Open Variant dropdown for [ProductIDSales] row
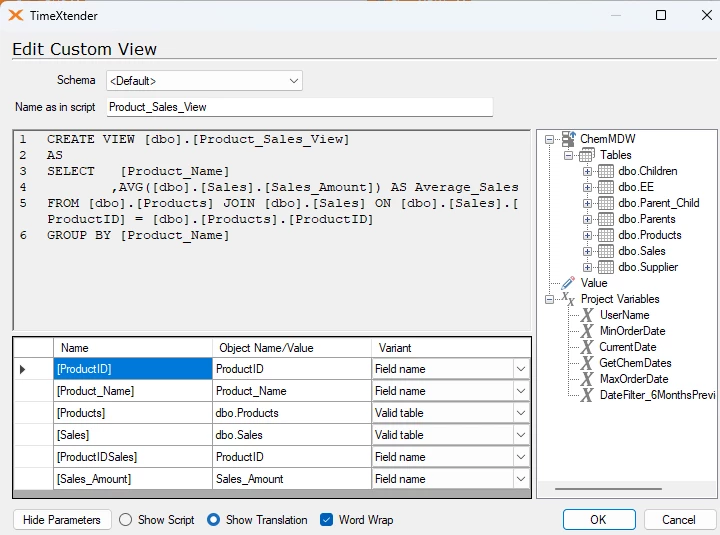The width and height of the screenshot is (720, 535). pyautogui.click(x=521, y=457)
